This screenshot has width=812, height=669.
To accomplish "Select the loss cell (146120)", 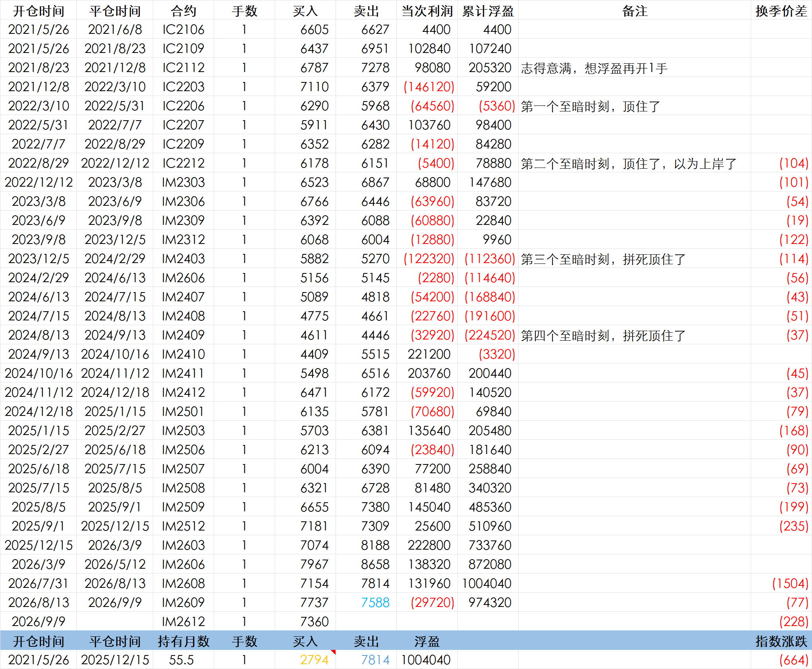I will 429,87.
